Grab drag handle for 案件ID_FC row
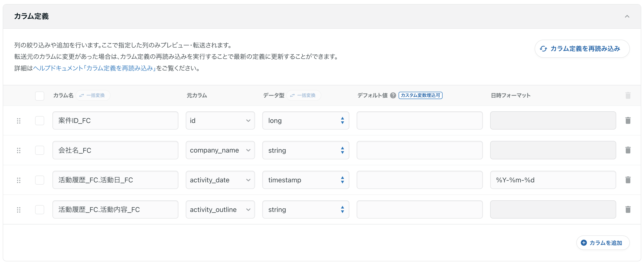The height and width of the screenshot is (265, 644). tap(18, 121)
